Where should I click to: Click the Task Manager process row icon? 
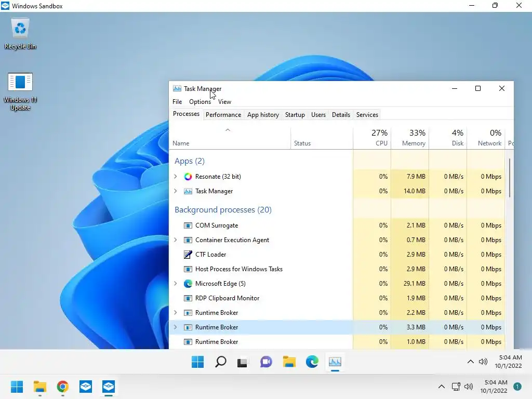188,191
